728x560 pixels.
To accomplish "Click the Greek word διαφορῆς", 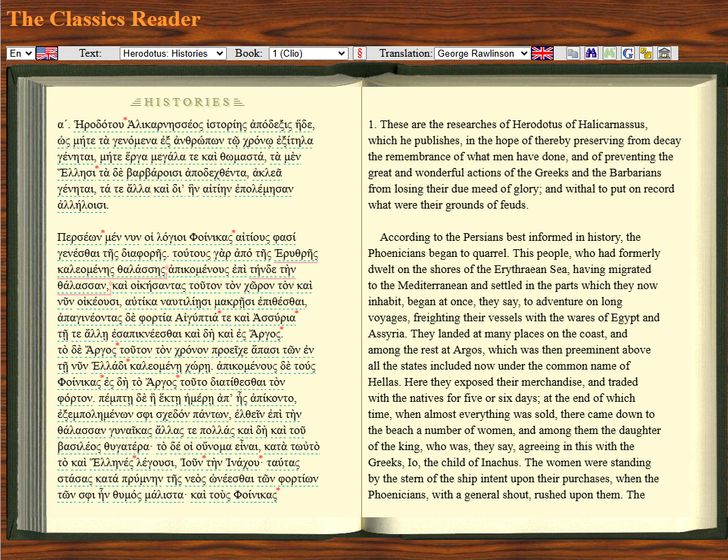I will (144, 253).
